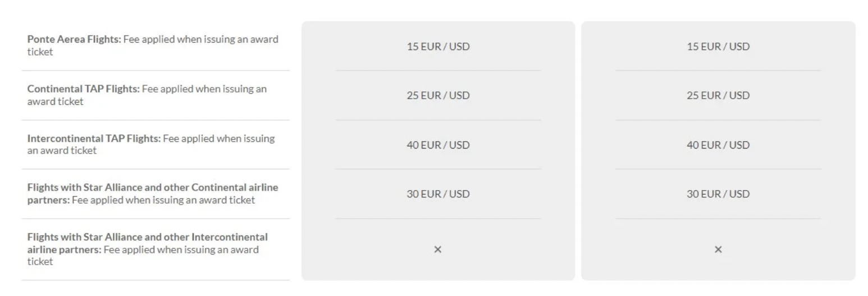Image resolution: width=868 pixels, height=296 pixels.
Task: Select the 15 EUR / USD value in second column
Action: 718,47
